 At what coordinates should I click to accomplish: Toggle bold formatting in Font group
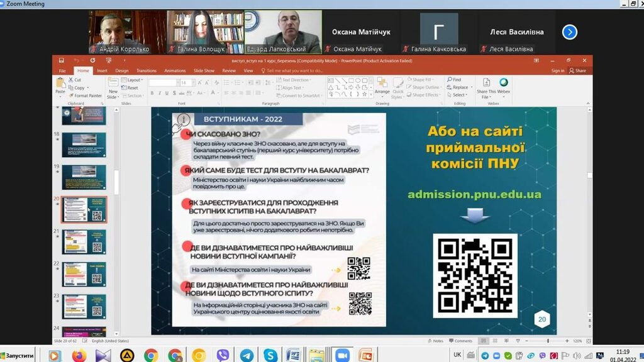(152, 93)
